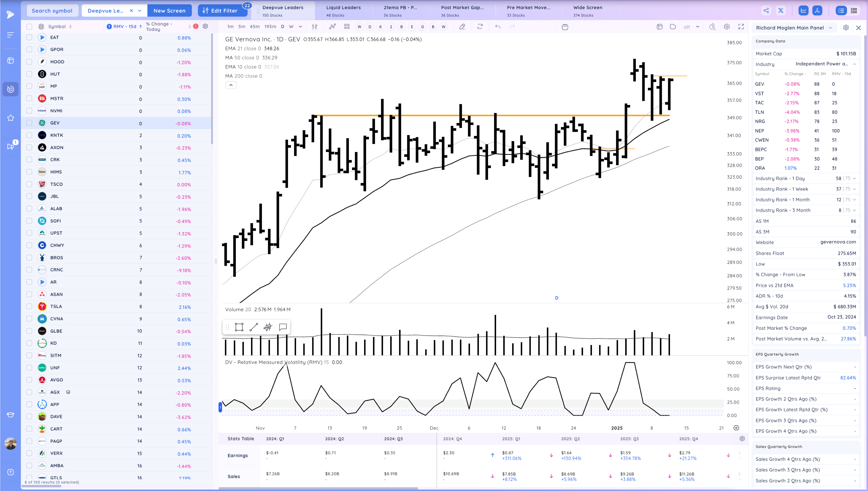Check the EAT row checkbox
The image size is (868, 491).
[29, 38]
